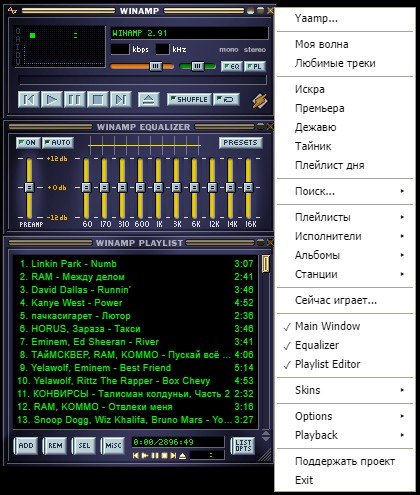Expand the Плейлисты submenu
This screenshot has width=420, height=495.
pyautogui.click(x=345, y=217)
